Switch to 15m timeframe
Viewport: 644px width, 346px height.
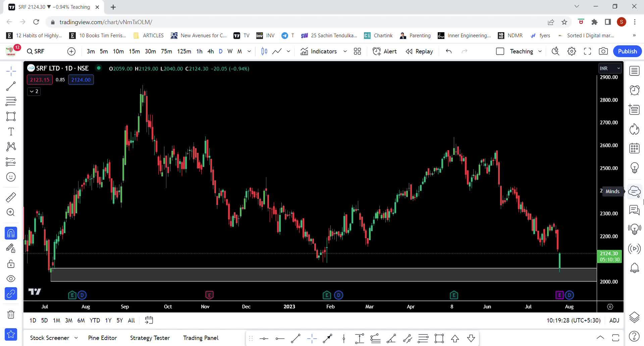pos(134,51)
